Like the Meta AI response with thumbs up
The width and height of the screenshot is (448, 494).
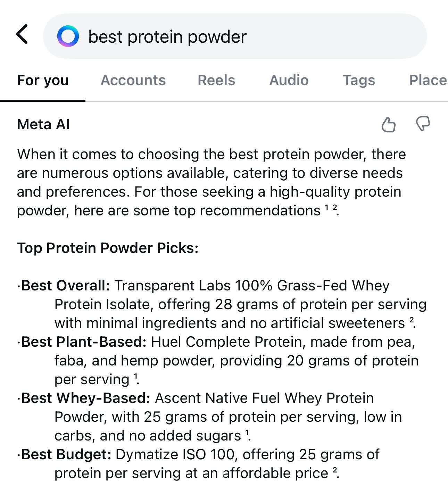click(388, 124)
